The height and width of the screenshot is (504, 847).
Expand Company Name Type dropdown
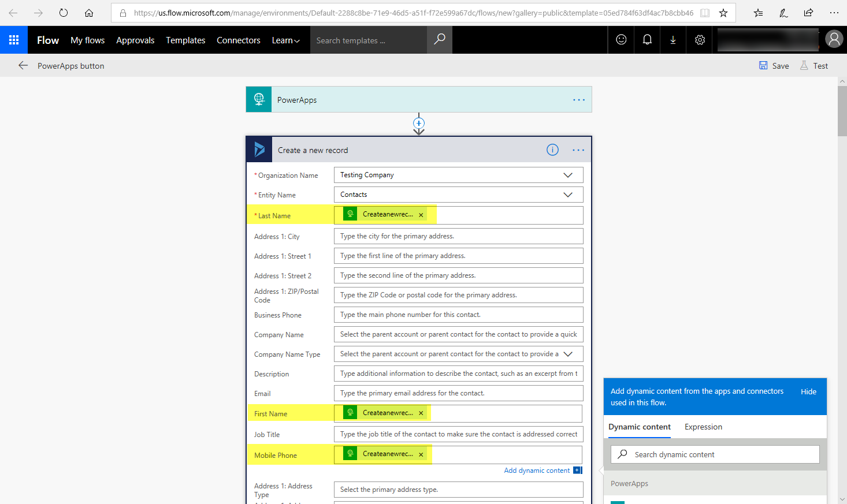[568, 354]
